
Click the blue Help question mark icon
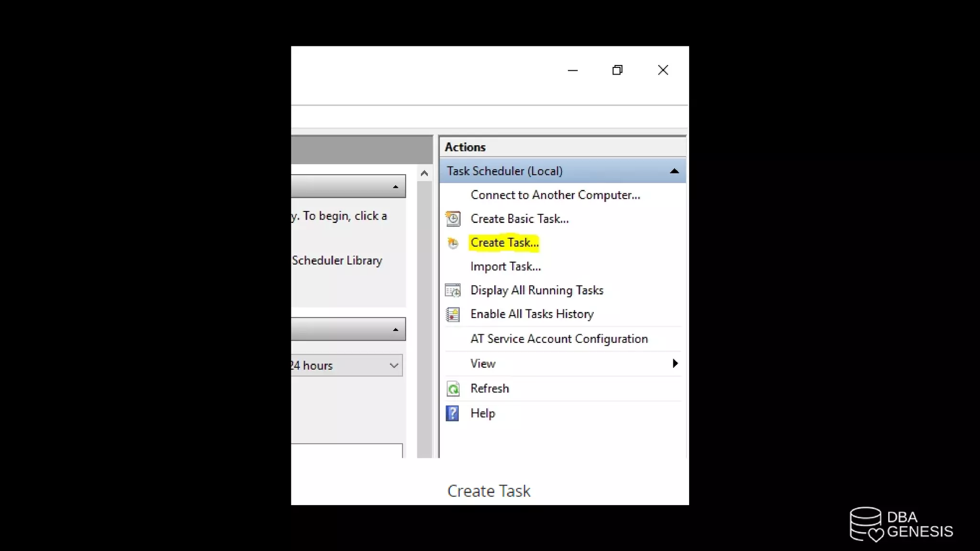[x=452, y=413]
